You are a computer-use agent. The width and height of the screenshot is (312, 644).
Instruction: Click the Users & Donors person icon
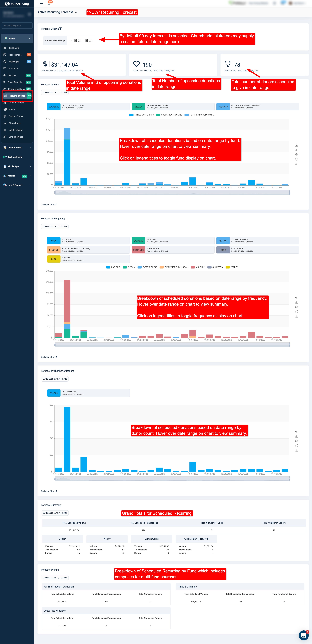pos(5,103)
